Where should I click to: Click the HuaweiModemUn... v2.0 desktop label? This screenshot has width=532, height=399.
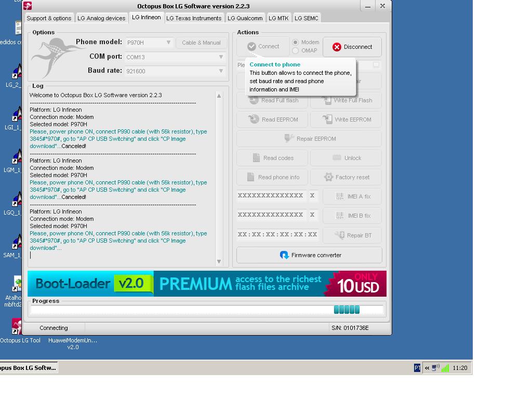73,344
